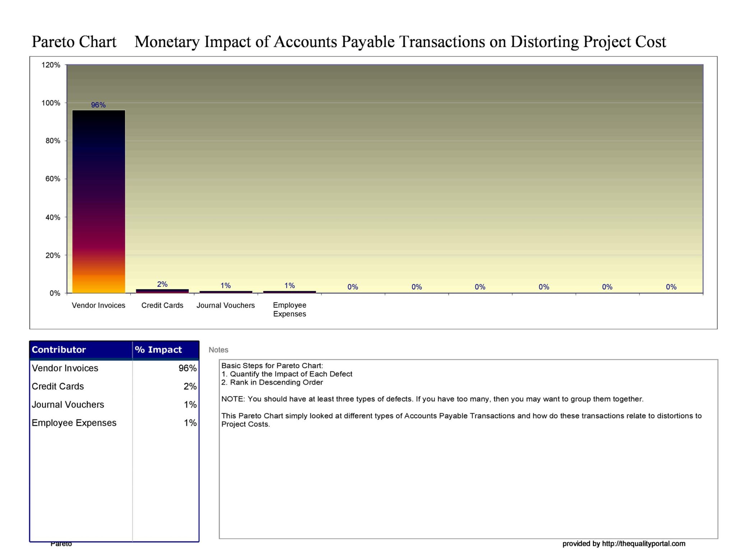Click the 1% value for Employee Expenses
736x560 pixels.
point(190,423)
